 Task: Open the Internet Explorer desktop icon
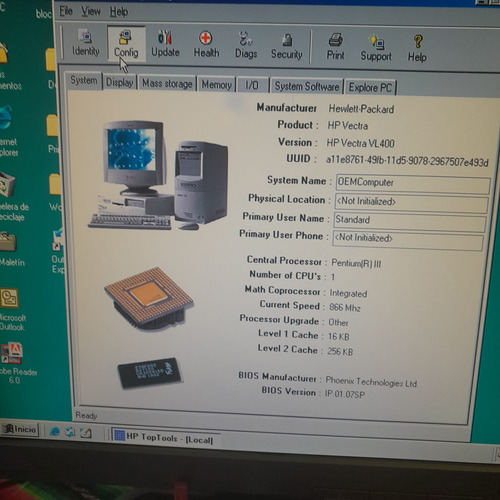click(9, 132)
